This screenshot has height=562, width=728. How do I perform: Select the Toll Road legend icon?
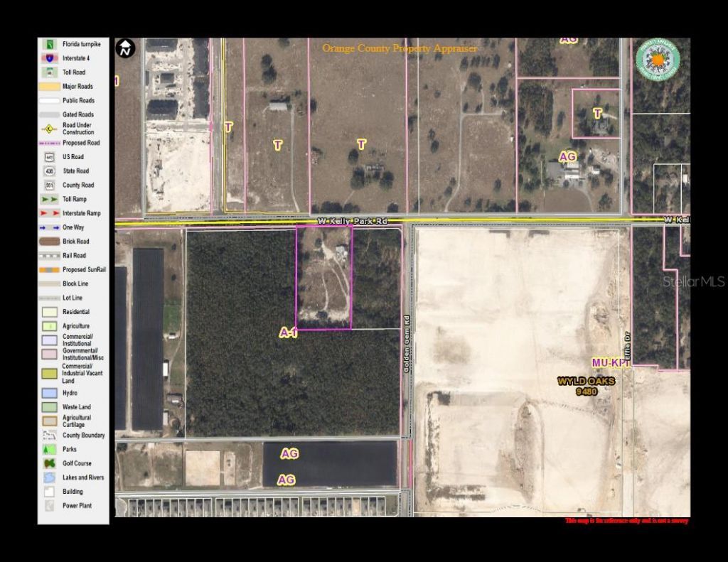click(48, 72)
